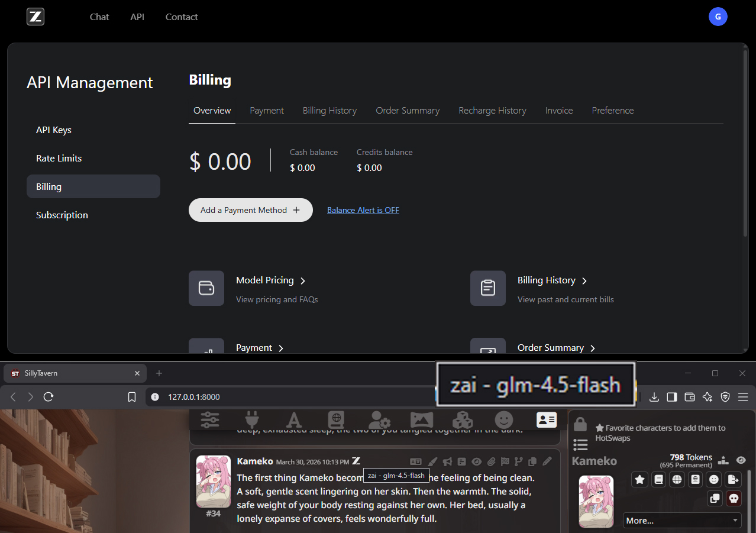Viewport: 756px width, 533px height.
Task: Select Rate Limits in sidebar
Action: (x=93, y=158)
